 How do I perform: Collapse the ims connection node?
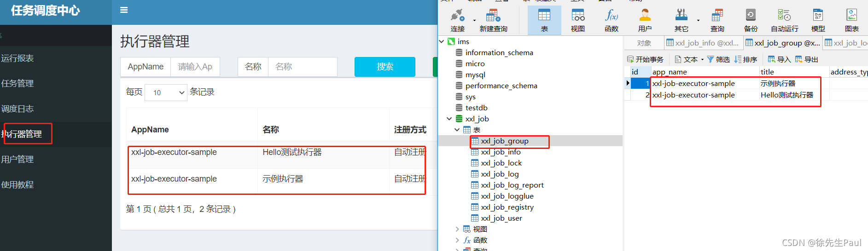442,41
